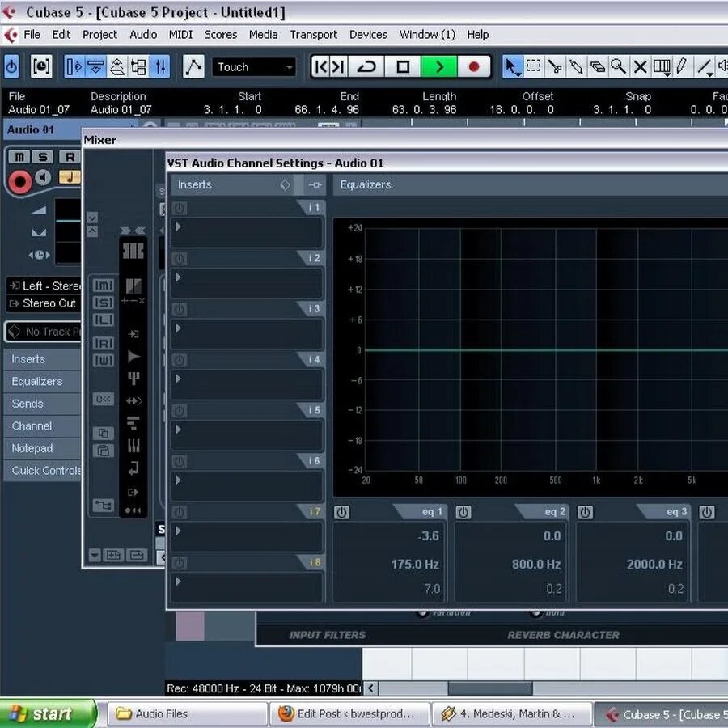Click the eq 2 gain value 0.0
The height and width of the screenshot is (728, 728).
point(552,536)
